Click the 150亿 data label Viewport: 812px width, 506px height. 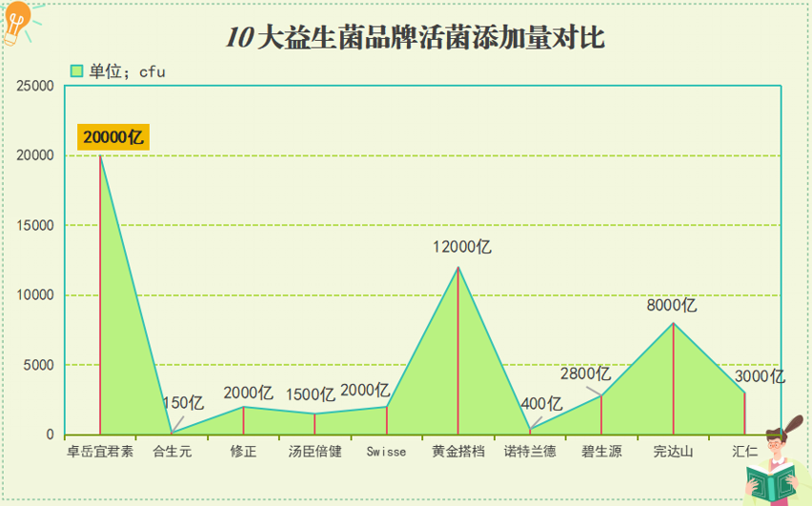pyautogui.click(x=183, y=402)
